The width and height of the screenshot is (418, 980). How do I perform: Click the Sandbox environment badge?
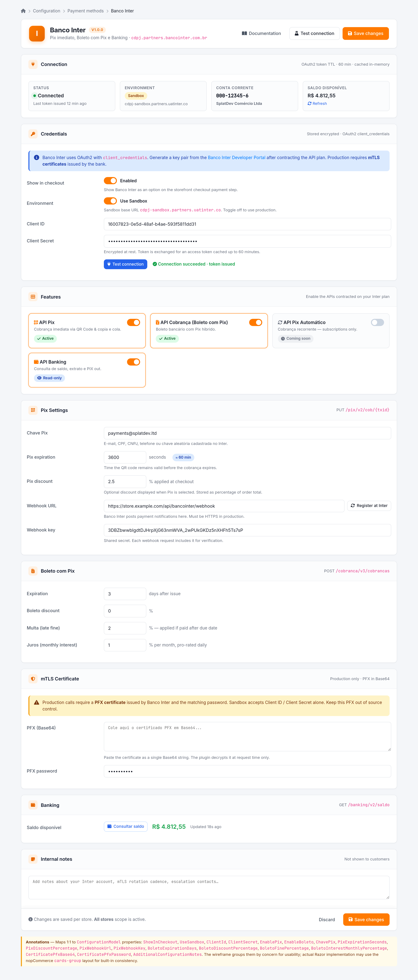tap(136, 96)
